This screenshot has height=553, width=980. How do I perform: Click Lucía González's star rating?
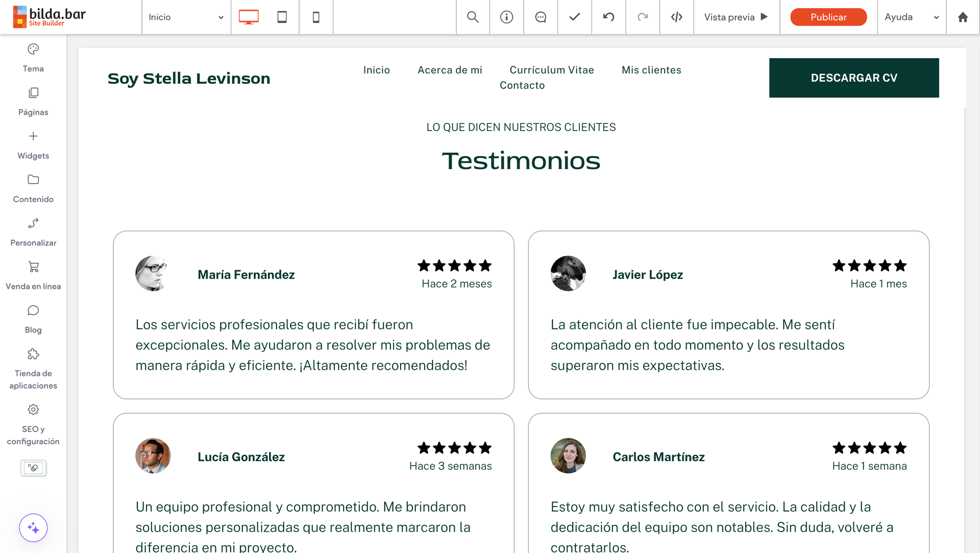pyautogui.click(x=454, y=447)
